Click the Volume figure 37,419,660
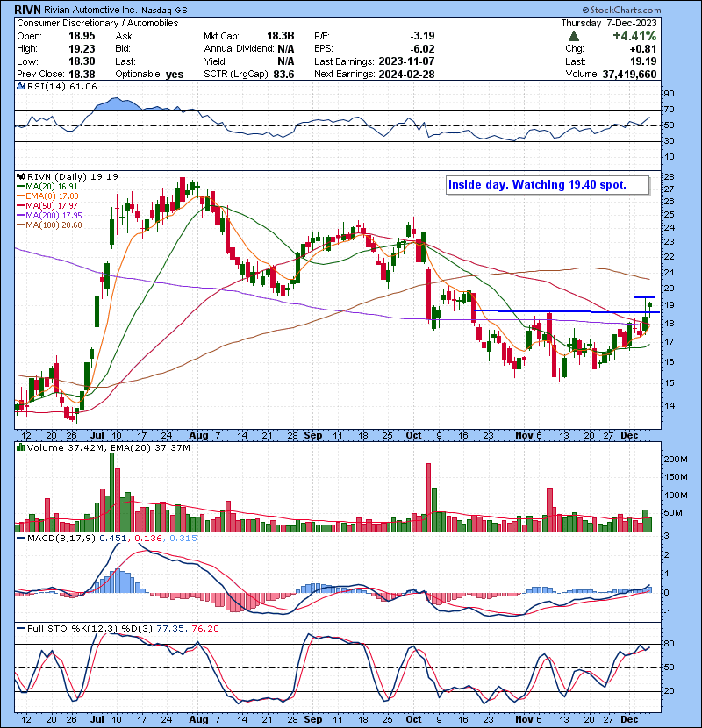The height and width of the screenshot is (728, 702). click(x=629, y=75)
